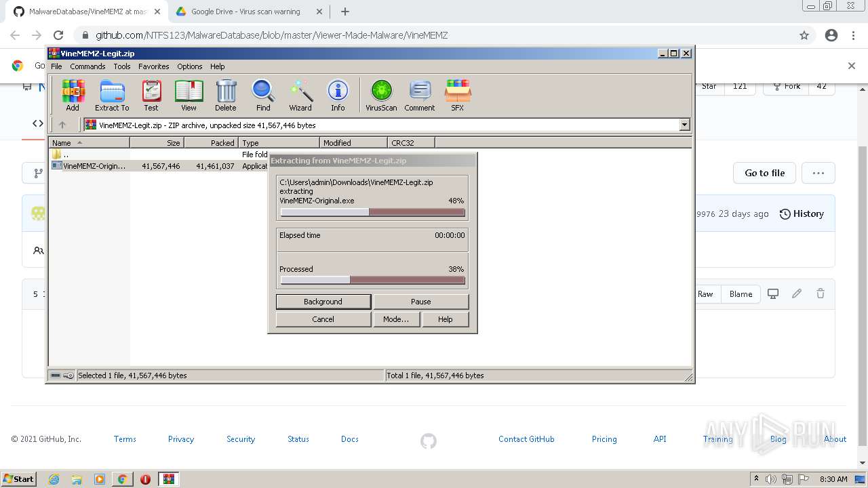Image resolution: width=868 pixels, height=488 pixels.
Task: Click the Mode... button
Action: point(396,319)
